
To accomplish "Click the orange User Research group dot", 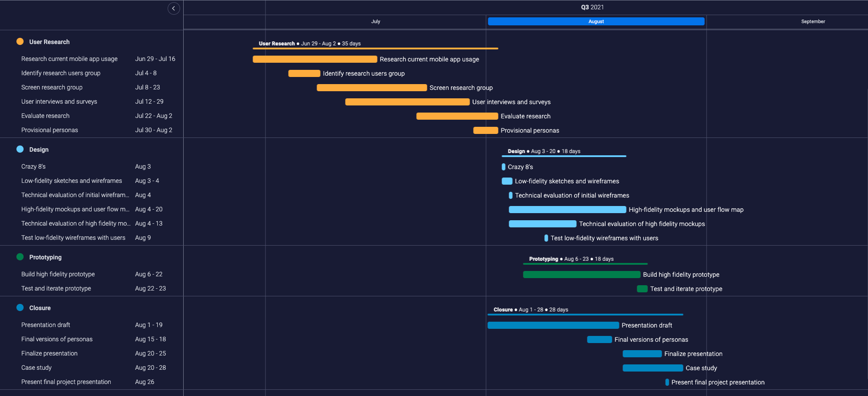I will [20, 41].
